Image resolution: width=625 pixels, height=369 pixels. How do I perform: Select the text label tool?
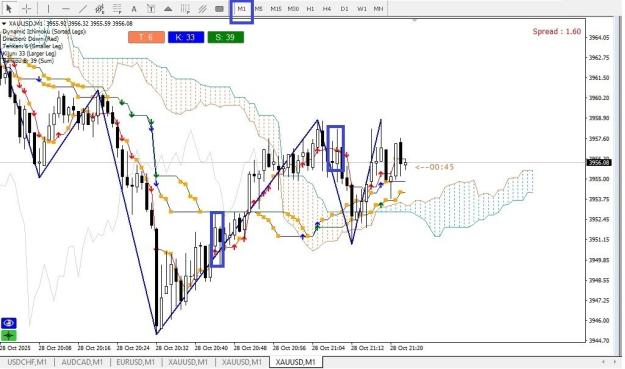[151, 8]
